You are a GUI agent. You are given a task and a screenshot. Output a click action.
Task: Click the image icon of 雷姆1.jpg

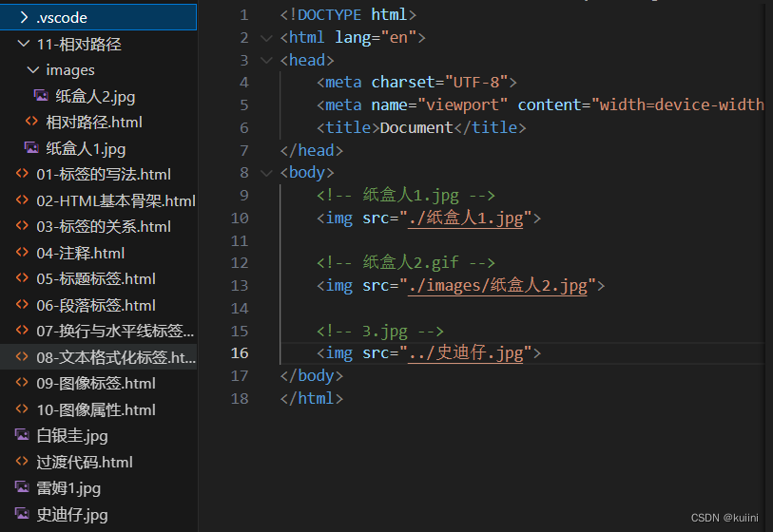point(22,487)
